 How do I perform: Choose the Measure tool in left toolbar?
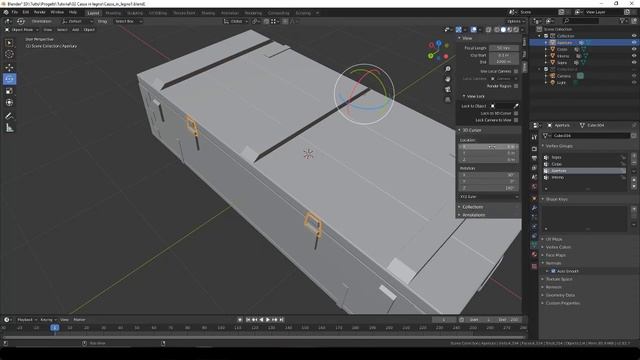[9, 128]
